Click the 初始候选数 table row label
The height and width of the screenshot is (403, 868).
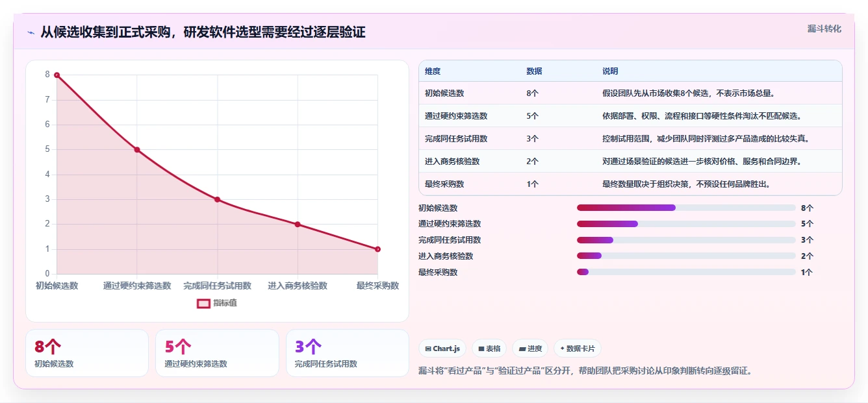[444, 93]
